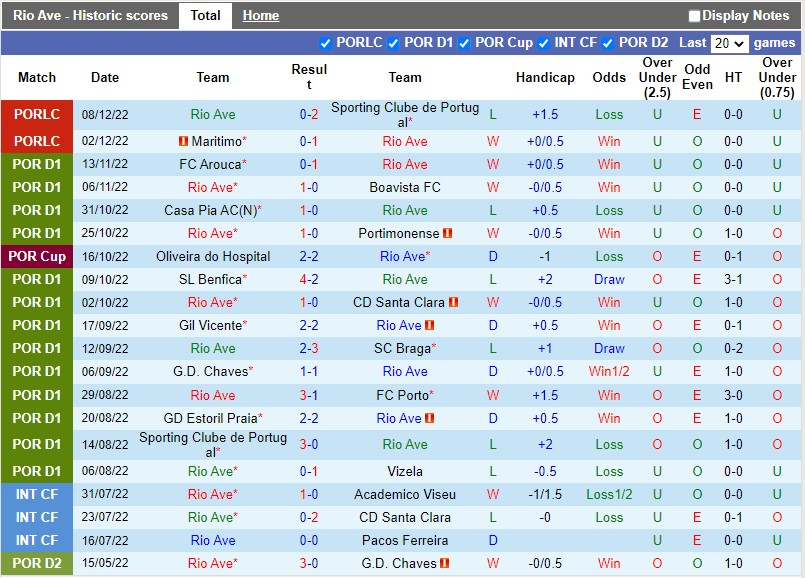
Task: Click the INT CF label on 31/07/22
Action: pos(37,494)
